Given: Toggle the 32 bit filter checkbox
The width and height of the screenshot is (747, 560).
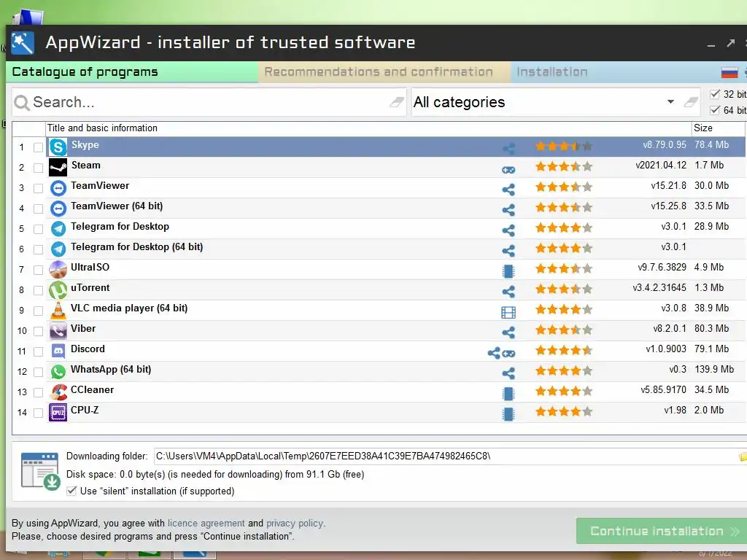Looking at the screenshot, I should coord(715,94).
